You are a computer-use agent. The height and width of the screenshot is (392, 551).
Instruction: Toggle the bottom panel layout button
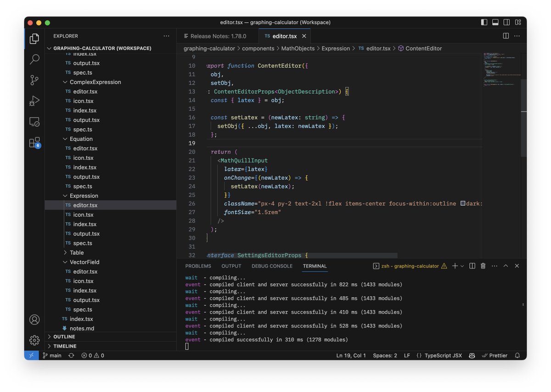[x=495, y=22]
